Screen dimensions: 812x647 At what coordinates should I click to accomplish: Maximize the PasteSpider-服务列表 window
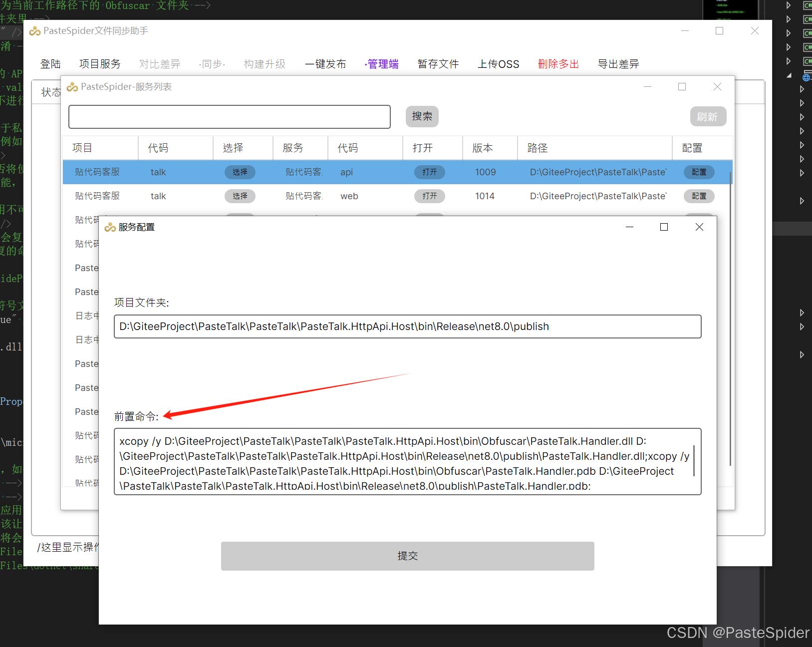682,86
